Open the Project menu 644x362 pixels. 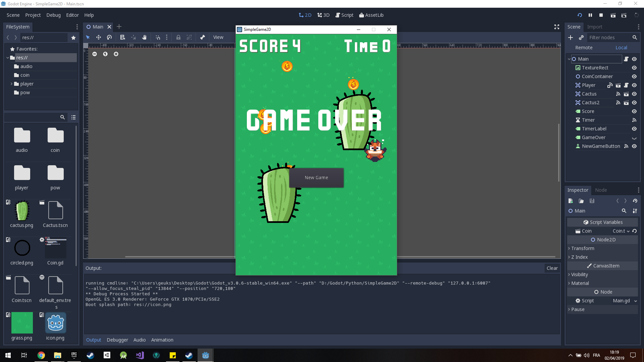coord(33,15)
